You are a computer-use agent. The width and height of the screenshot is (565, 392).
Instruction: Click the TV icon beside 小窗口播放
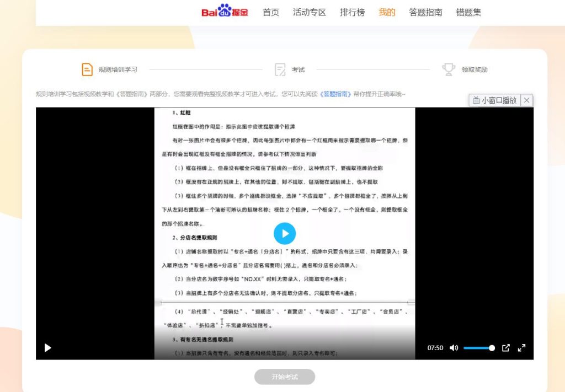point(476,100)
